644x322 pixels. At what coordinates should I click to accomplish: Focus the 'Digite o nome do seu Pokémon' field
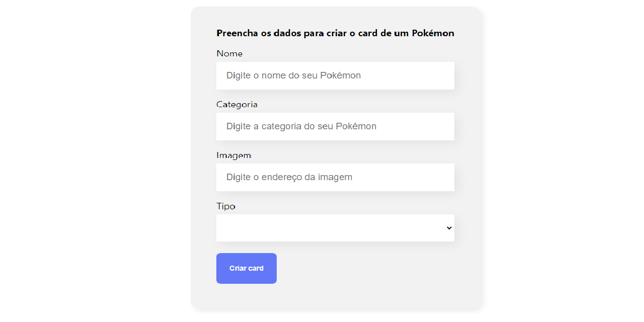tap(335, 75)
